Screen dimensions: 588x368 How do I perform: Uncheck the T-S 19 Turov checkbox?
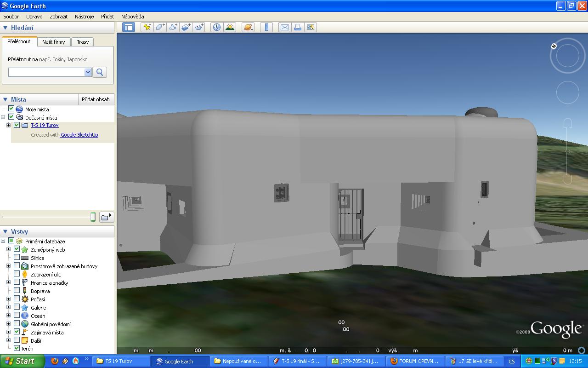[x=17, y=125]
